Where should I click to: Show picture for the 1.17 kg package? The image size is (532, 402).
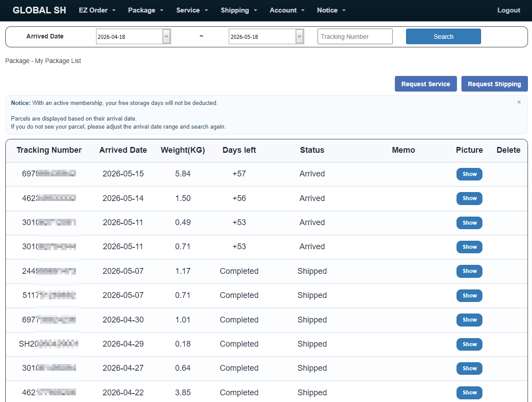click(469, 271)
